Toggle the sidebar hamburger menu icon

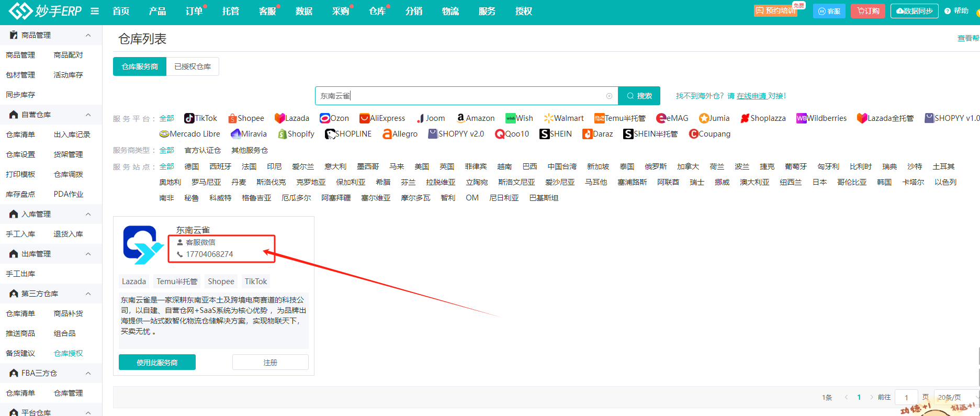(95, 11)
